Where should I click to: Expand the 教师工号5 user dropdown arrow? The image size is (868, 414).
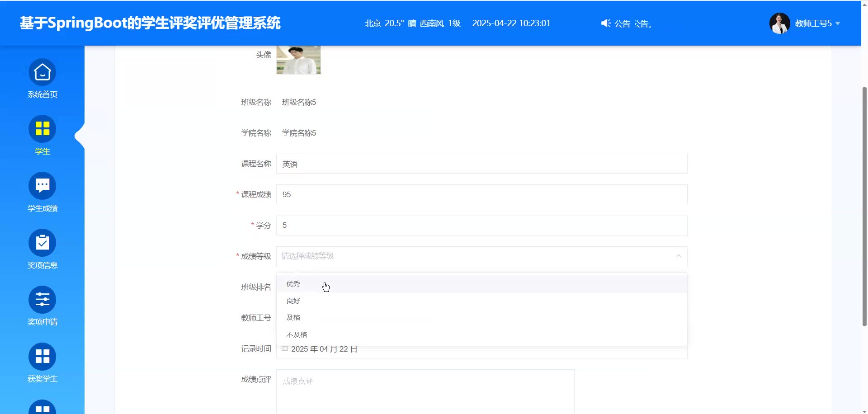838,24
